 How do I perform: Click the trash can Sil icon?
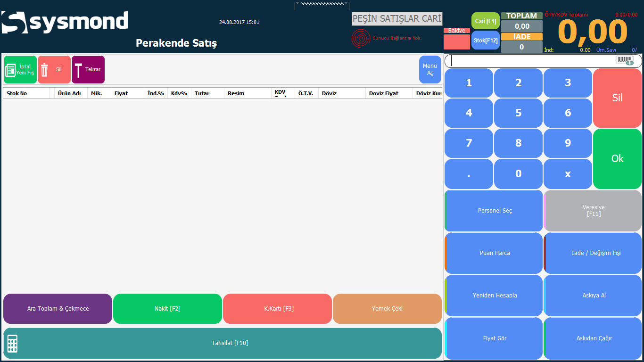coord(44,70)
